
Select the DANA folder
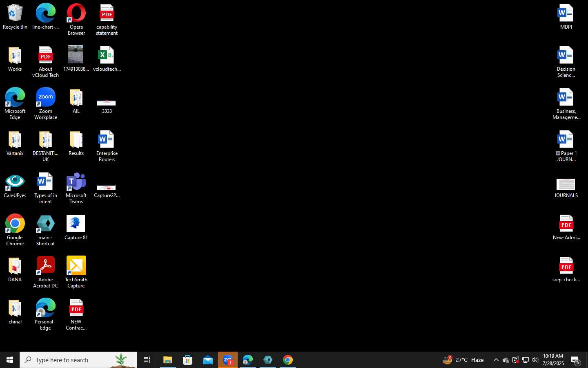15,269
